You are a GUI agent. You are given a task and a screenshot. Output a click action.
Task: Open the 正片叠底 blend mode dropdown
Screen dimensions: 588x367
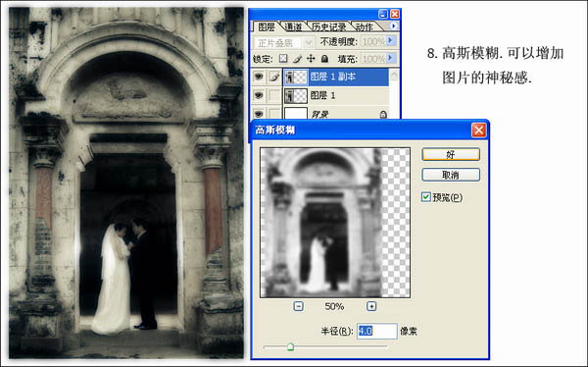309,42
